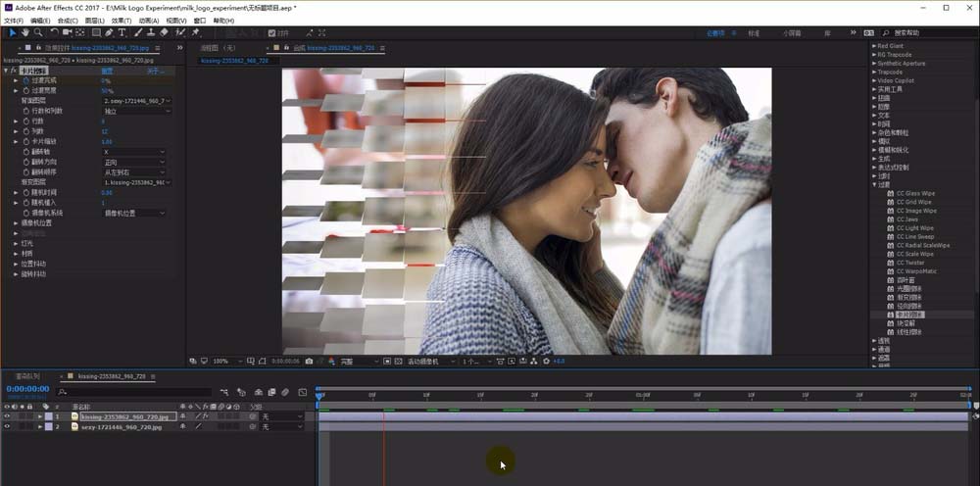
Task: Select the Pen tool in the toolbar
Action: [109, 32]
